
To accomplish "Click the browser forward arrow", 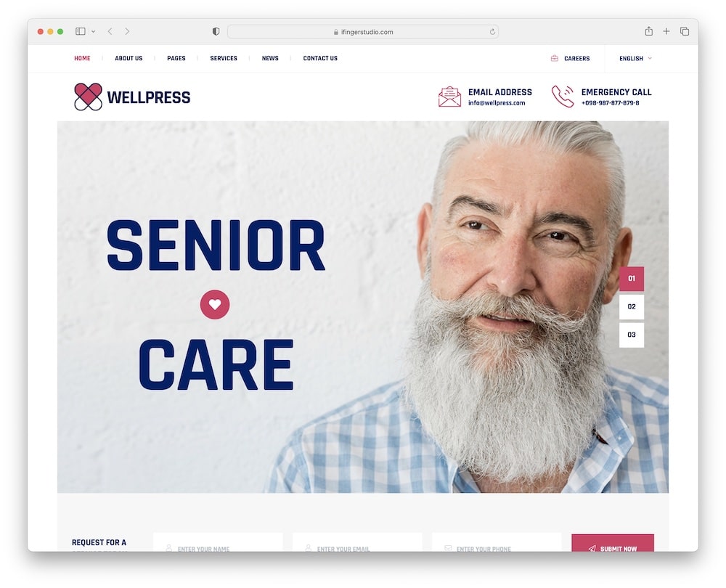I will click(127, 31).
